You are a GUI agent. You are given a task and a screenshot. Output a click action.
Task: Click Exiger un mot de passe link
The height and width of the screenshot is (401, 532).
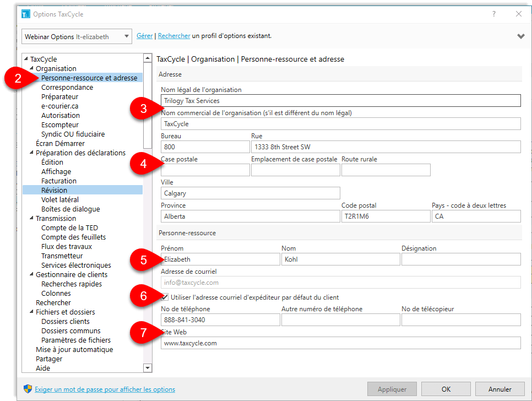(x=105, y=389)
